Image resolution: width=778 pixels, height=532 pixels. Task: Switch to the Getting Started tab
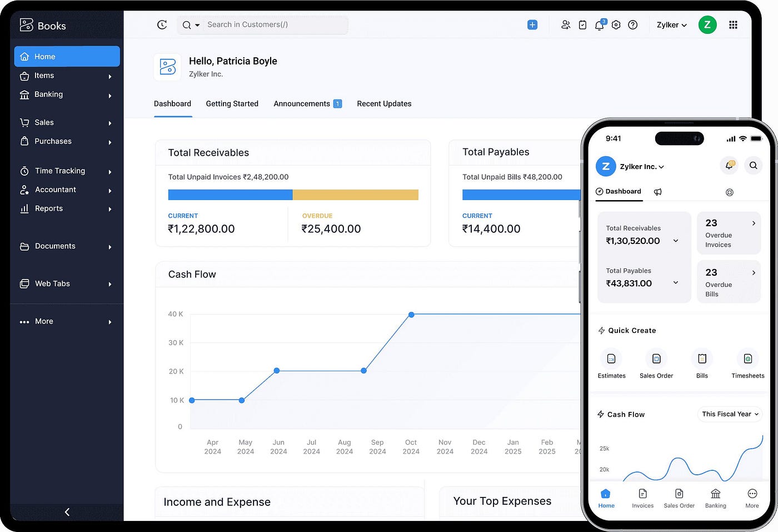pyautogui.click(x=232, y=104)
